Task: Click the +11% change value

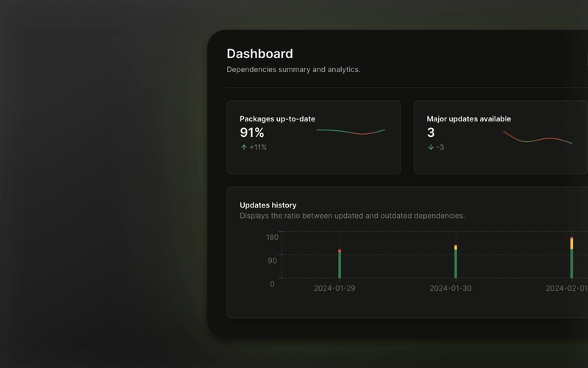Action: 258,147
